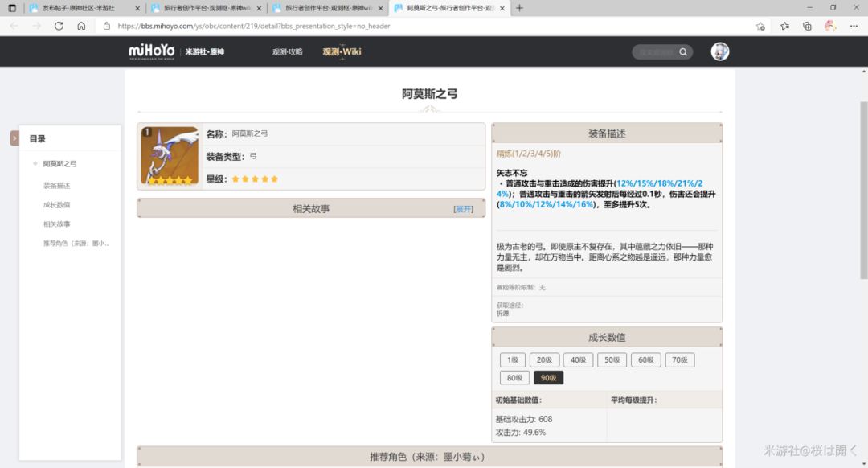View site lock information icon
868x468 pixels.
[x=107, y=26]
